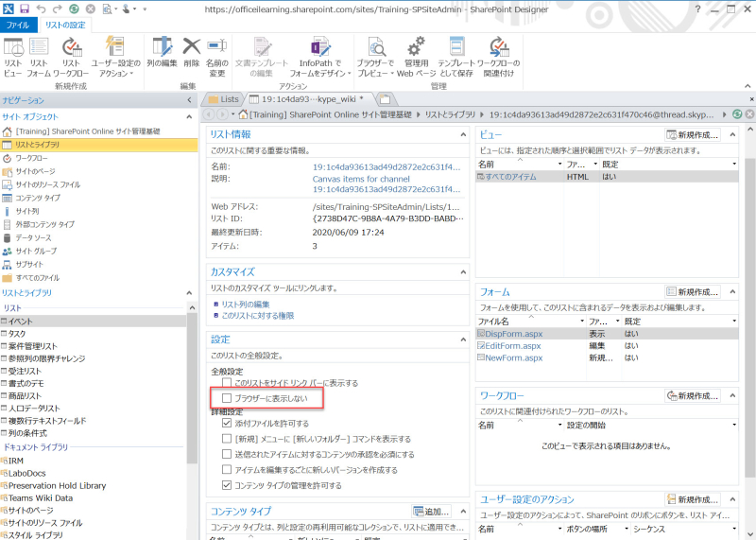The image size is (756, 540).
Task: Open the new empty tab button
Action: coord(386,99)
